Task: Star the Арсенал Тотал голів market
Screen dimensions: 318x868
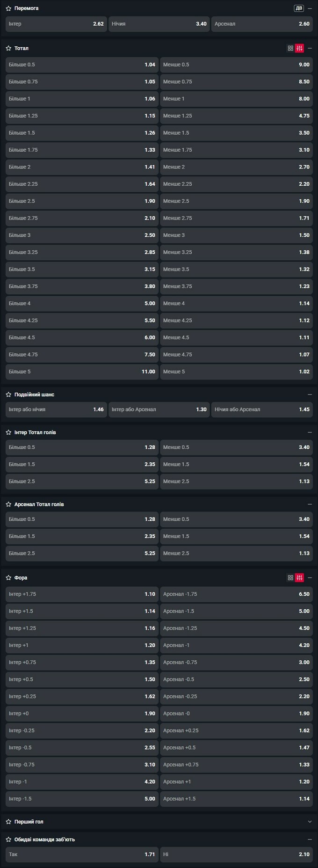Action: tap(8, 504)
